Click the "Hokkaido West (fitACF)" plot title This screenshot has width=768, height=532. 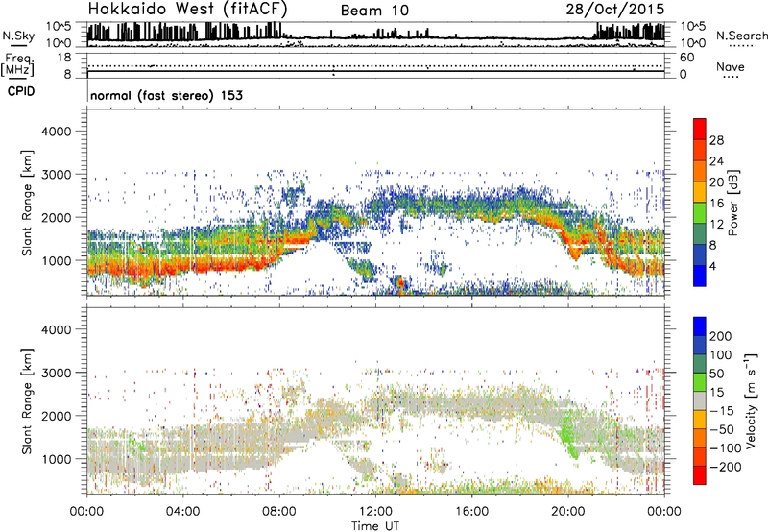[x=187, y=9]
